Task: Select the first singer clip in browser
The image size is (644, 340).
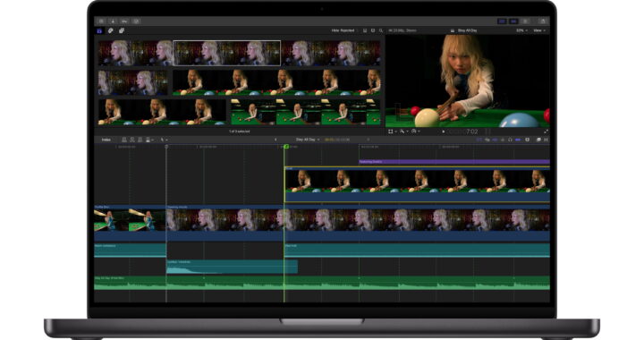Action: pyautogui.click(x=136, y=53)
